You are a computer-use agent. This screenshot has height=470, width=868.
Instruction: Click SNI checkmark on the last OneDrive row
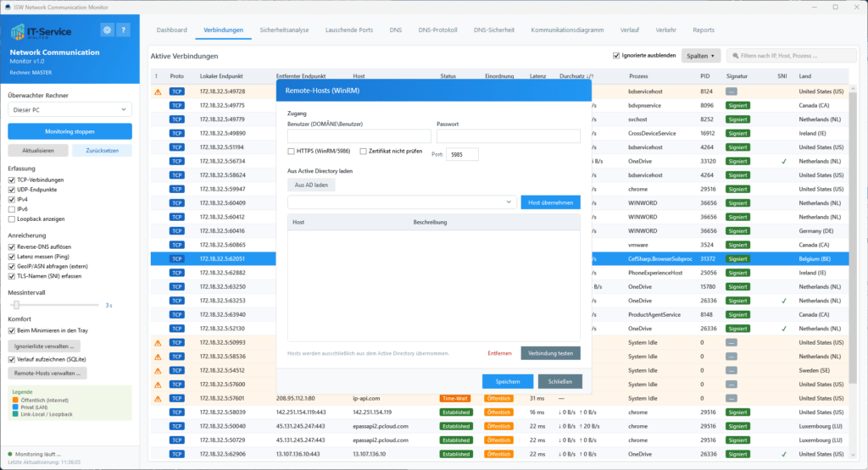pos(783,455)
